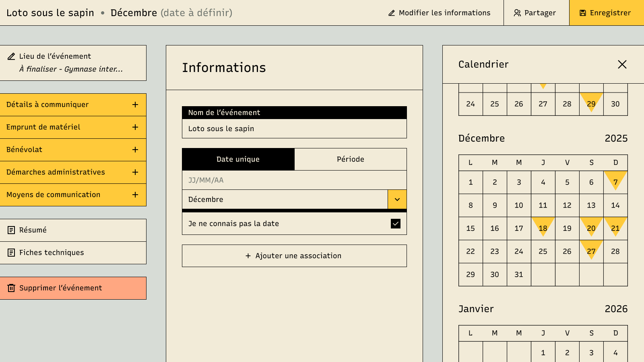The image size is (644, 362).
Task: Click the pencil icon beside Lieu de l'événement
Action: [11, 56]
